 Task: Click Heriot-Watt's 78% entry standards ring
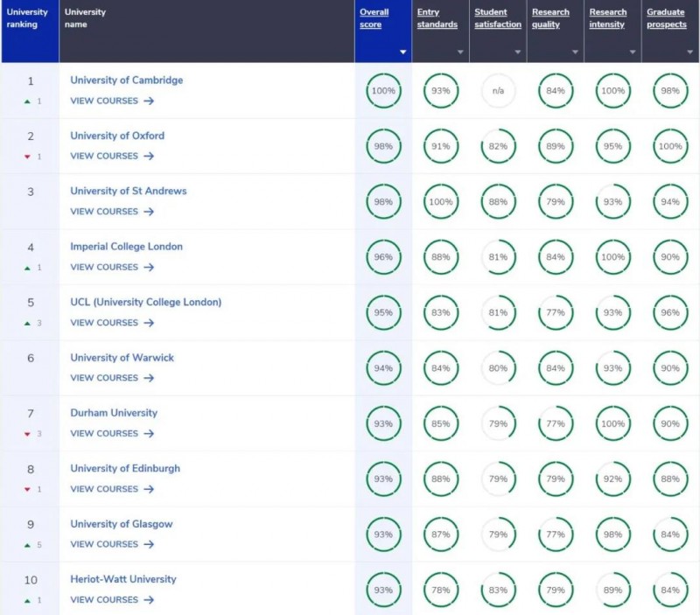tap(441, 590)
